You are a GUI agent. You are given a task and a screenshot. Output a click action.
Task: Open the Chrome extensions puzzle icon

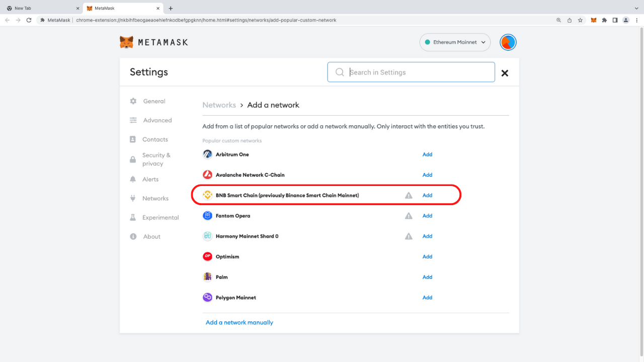coord(604,20)
